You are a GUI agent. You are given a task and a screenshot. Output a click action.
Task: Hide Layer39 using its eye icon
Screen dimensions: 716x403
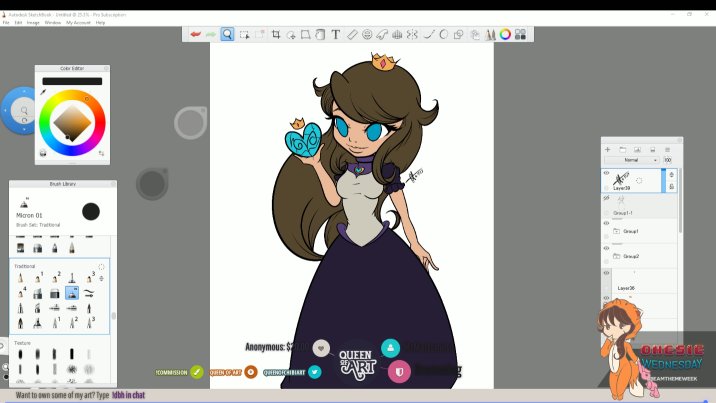pos(606,173)
